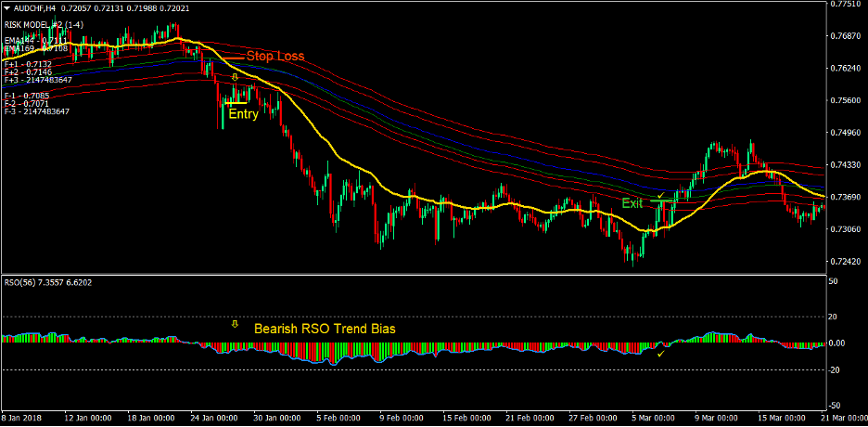Click the 0.76240 price scale value
Screen dimensions: 868x427
846,68
